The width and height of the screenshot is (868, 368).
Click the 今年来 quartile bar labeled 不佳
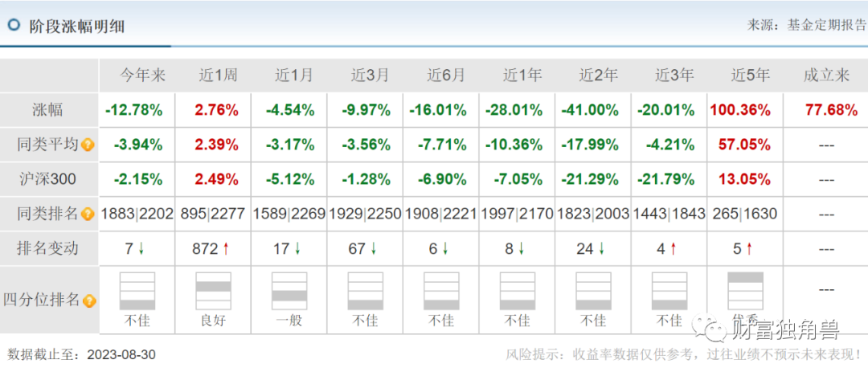(137, 291)
